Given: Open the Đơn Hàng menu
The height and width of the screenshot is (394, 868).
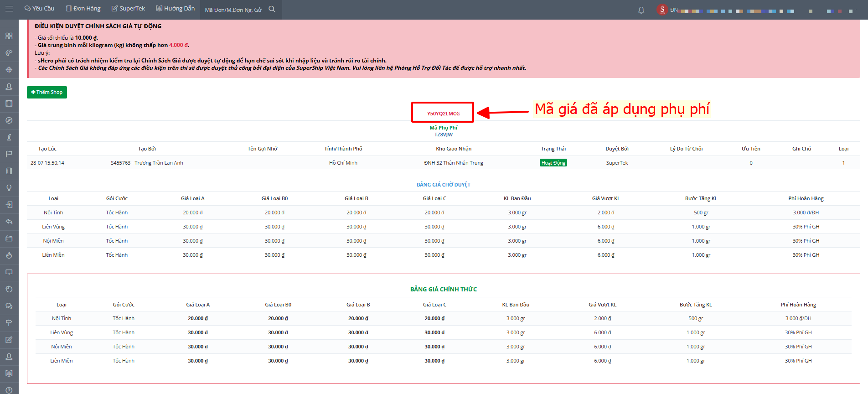Looking at the screenshot, I should pos(83,9).
